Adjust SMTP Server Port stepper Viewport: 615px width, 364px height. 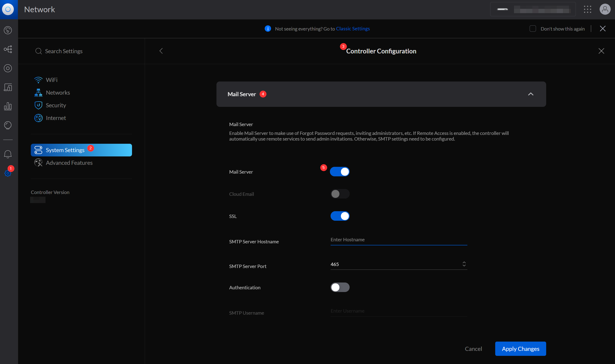pos(464,264)
